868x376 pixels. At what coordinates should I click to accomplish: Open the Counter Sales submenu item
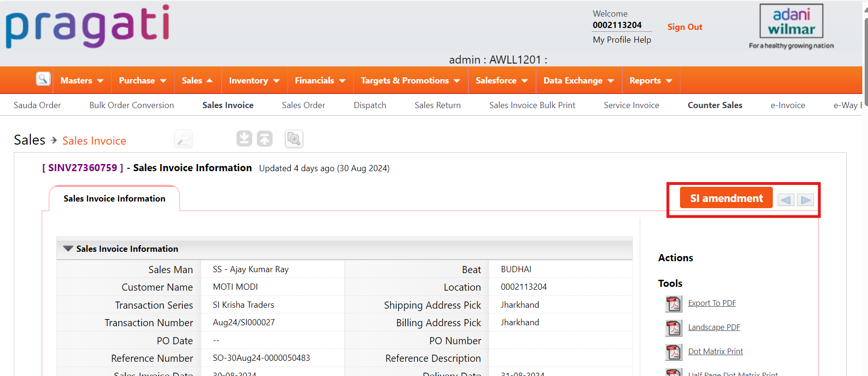(715, 105)
